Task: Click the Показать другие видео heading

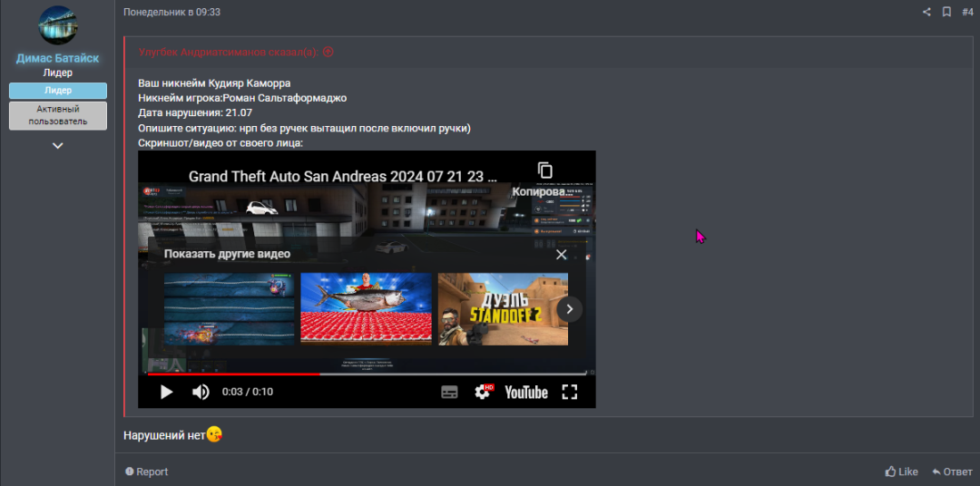Action: pyautogui.click(x=227, y=254)
